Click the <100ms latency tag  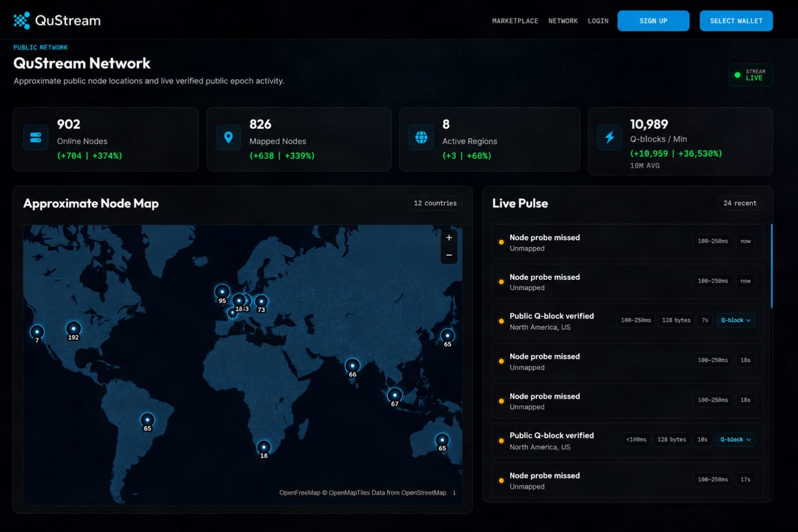pos(635,440)
